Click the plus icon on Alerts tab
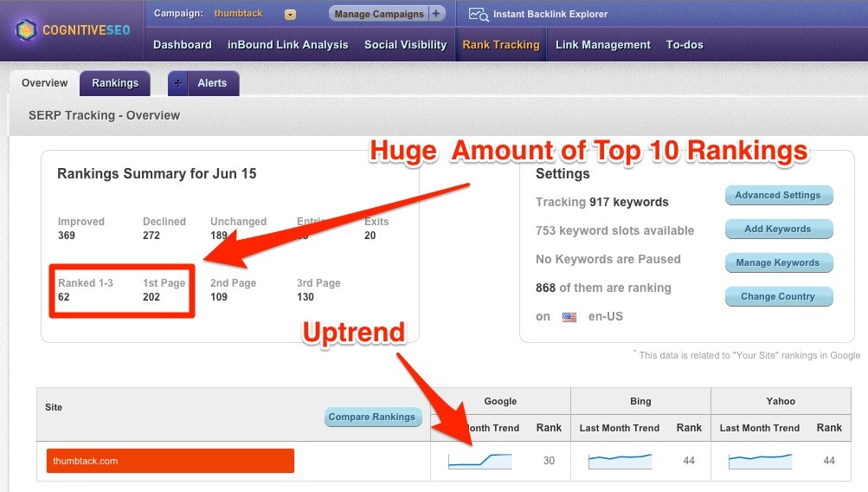The image size is (868, 492). (178, 83)
